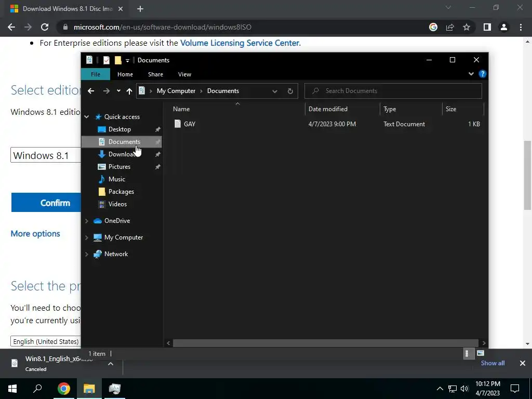This screenshot has height=399, width=532.
Task: Open Videos in the navigation pane
Action: tap(117, 204)
